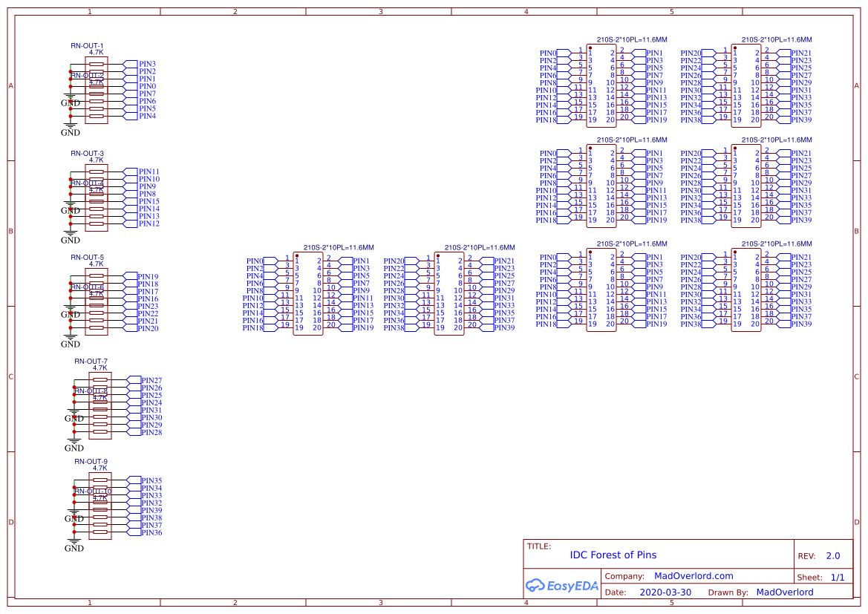Select the Drawn By name MadOverlord

[x=784, y=592]
